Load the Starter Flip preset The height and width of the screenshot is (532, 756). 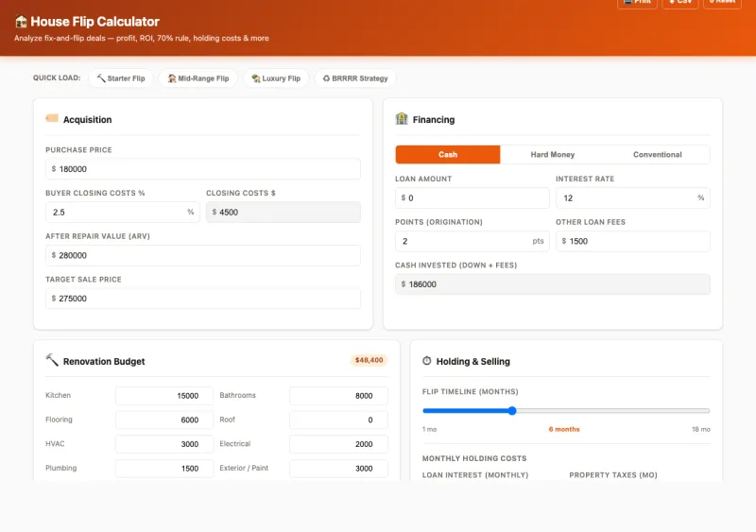pos(121,78)
